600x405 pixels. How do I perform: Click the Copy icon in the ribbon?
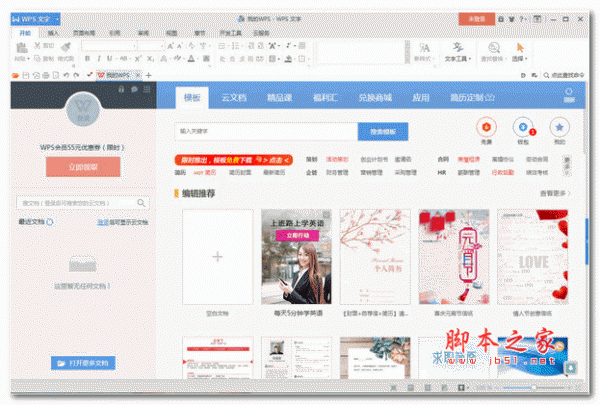pos(38,59)
